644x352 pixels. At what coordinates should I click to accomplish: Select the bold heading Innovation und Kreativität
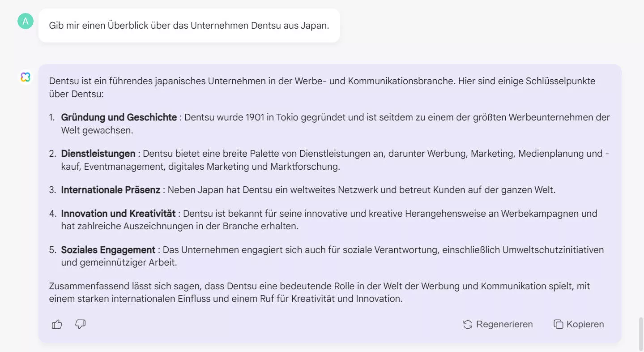[118, 213]
